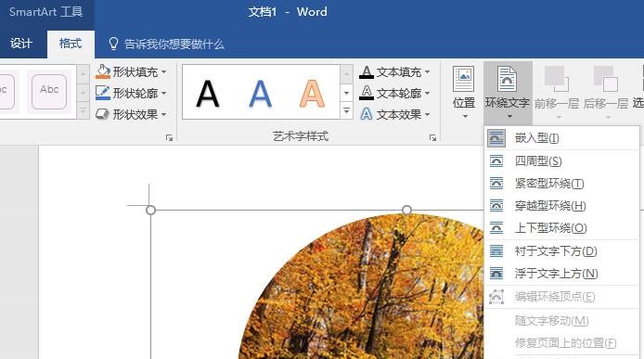
Task: Expand the shape styles gallery more button
Action: 83,111
